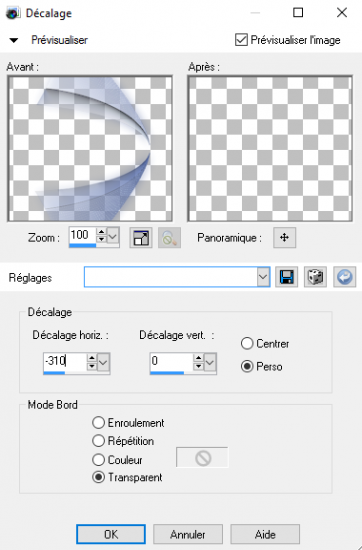Viewport: 362px width, 550px height.
Task: Open the Décalage vert. slider dropdown
Action: [210, 362]
